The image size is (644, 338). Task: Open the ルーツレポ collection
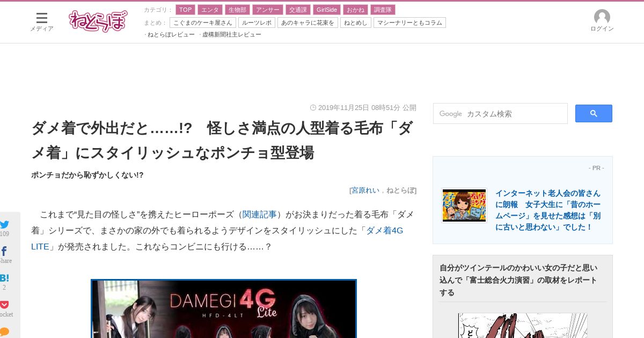(x=257, y=23)
